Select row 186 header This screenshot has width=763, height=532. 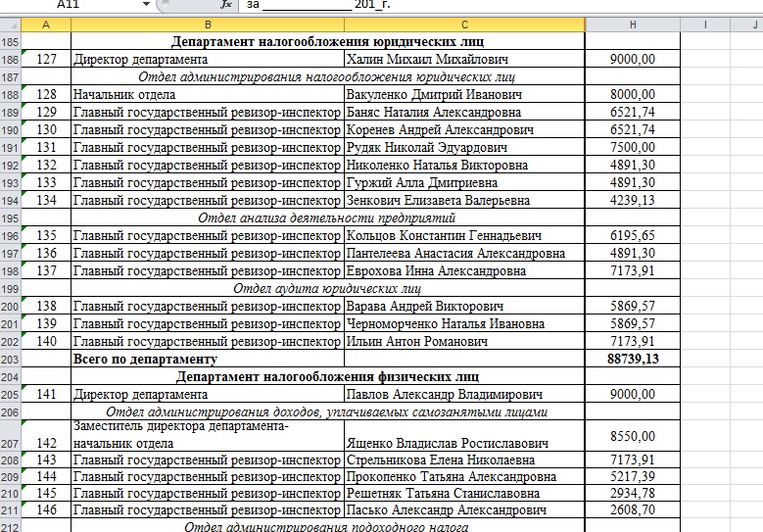point(11,60)
